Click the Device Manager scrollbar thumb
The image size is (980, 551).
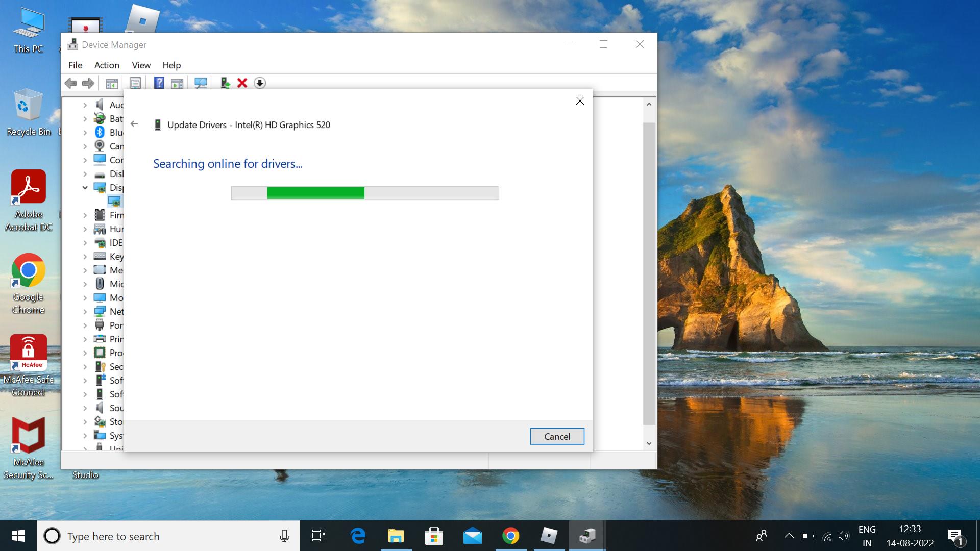(x=649, y=273)
